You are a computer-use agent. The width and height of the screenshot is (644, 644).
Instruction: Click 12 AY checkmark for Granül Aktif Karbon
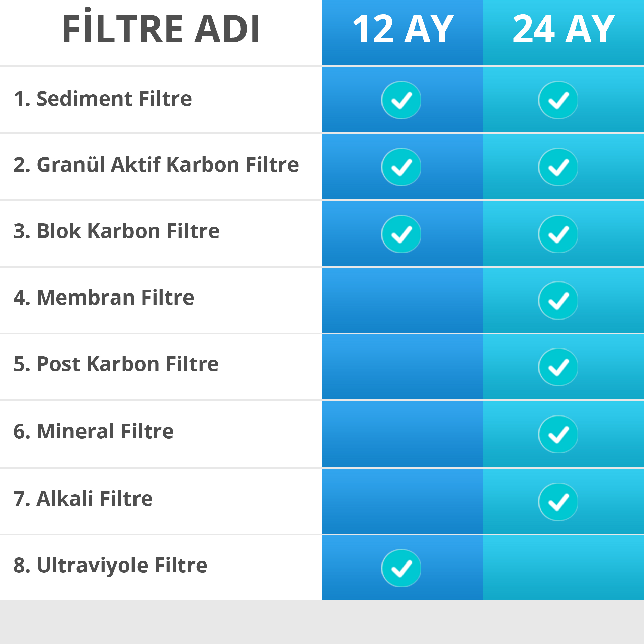coord(401,167)
